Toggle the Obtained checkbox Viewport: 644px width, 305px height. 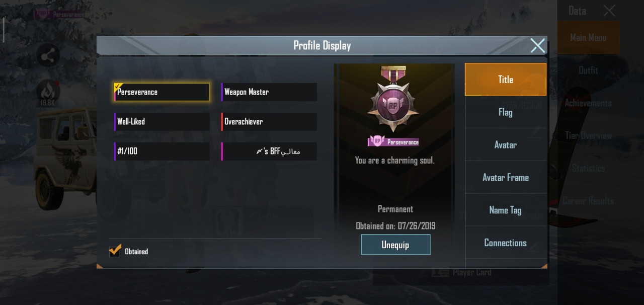[115, 251]
